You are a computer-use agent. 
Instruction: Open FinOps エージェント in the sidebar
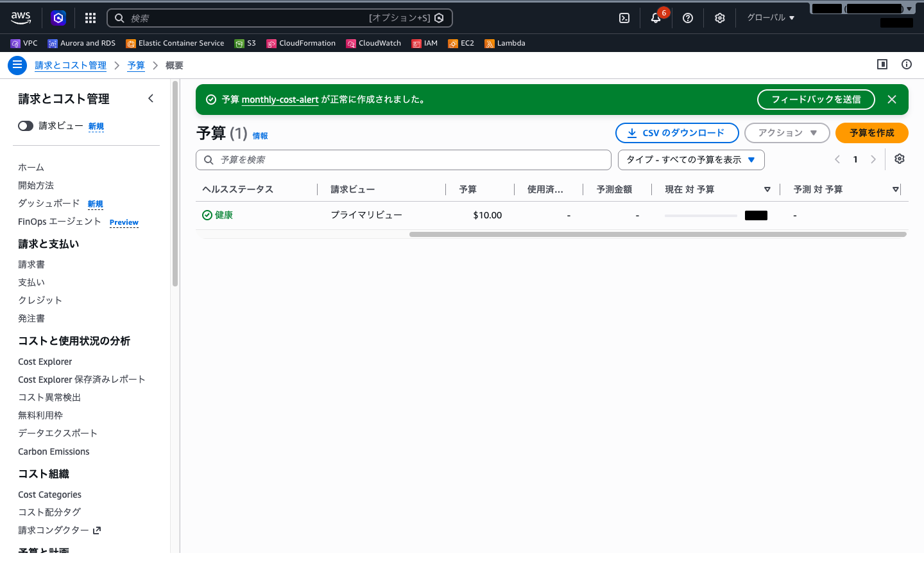pos(60,222)
